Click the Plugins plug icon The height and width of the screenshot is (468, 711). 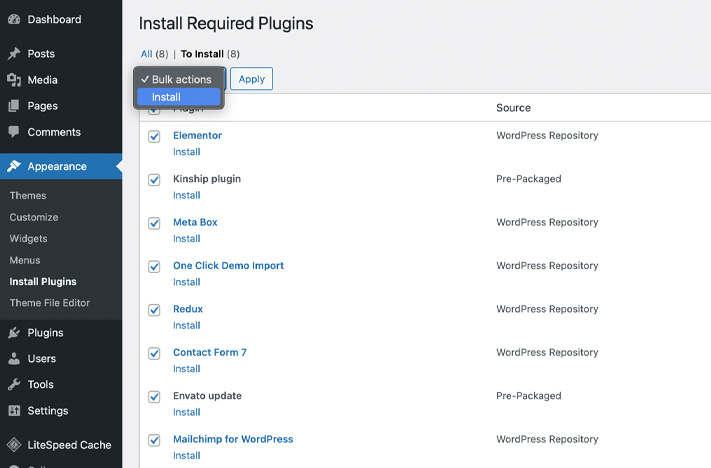click(x=14, y=332)
